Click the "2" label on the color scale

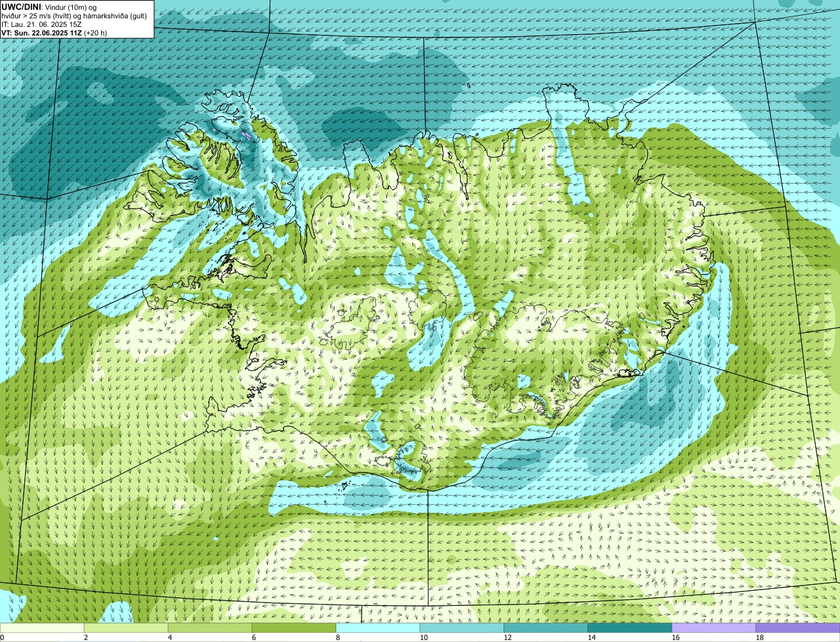coord(86,637)
